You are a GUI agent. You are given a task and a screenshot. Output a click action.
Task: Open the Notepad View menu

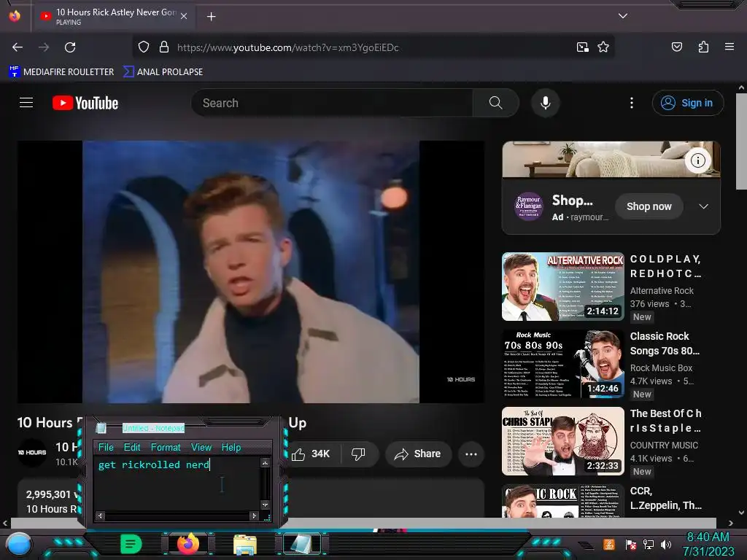[x=201, y=447]
